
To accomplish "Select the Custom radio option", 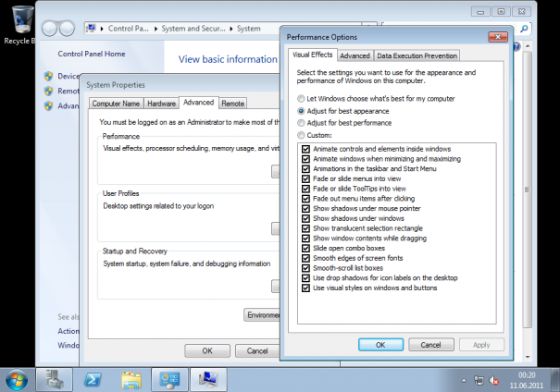I will (x=301, y=135).
